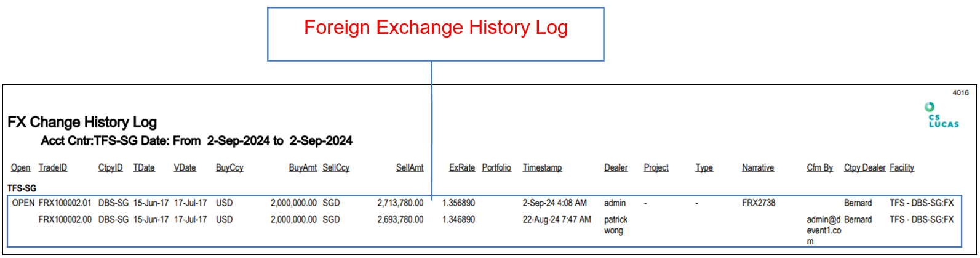Screen dimensions: 980x258
Task: Click the BuyAmt column header
Action: pos(303,167)
